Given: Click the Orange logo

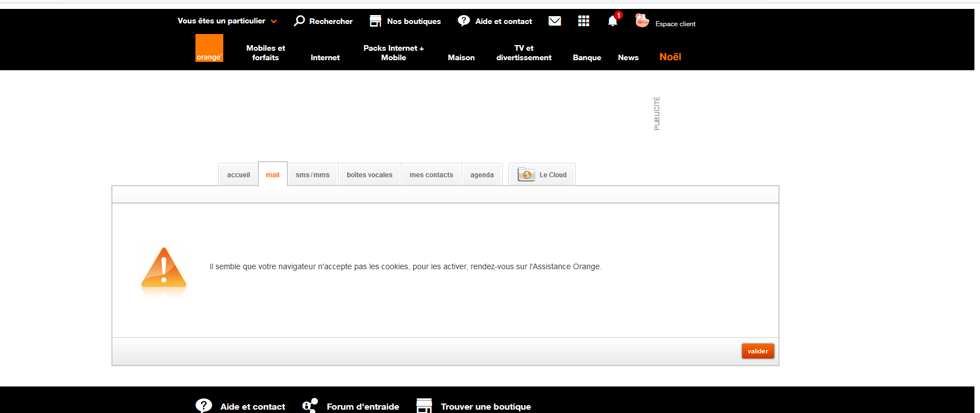Looking at the screenshot, I should tap(209, 48).
